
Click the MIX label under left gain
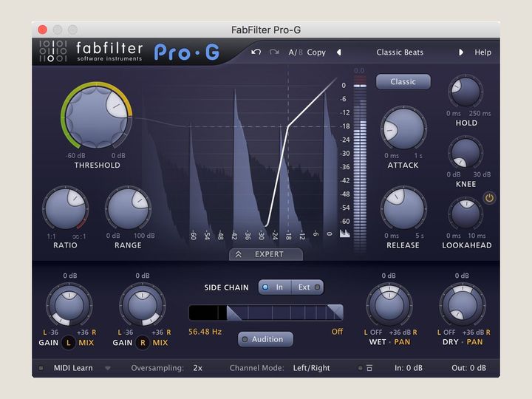[x=86, y=343]
